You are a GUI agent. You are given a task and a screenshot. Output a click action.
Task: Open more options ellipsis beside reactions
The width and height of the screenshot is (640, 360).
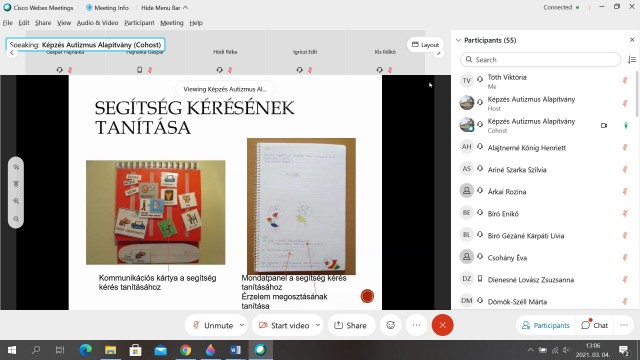(416, 325)
